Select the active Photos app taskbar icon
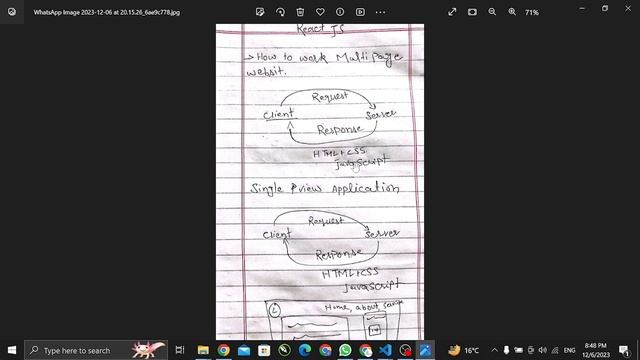Image resolution: width=640 pixels, height=360 pixels. click(425, 350)
